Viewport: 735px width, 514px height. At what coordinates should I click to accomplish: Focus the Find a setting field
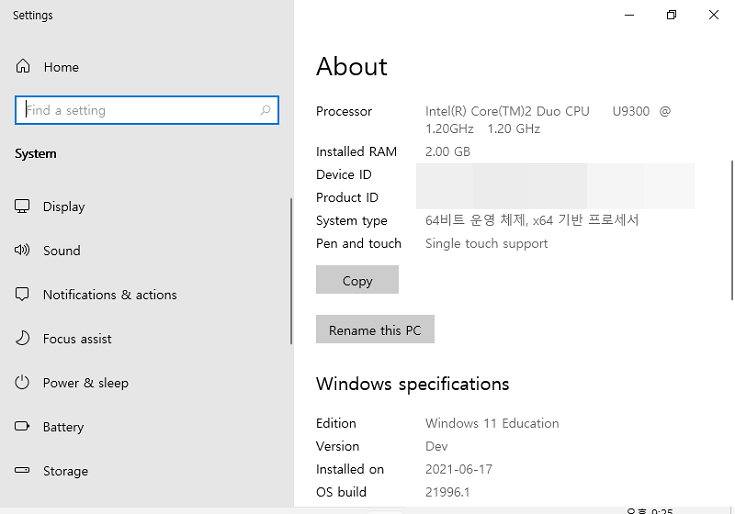[147, 110]
